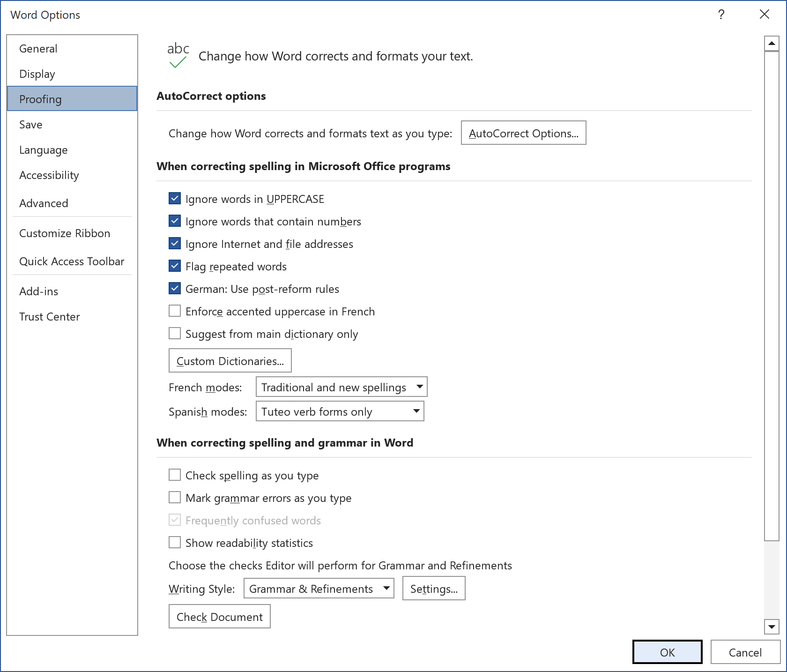
Task: Open the Trust Center category
Action: click(72, 317)
